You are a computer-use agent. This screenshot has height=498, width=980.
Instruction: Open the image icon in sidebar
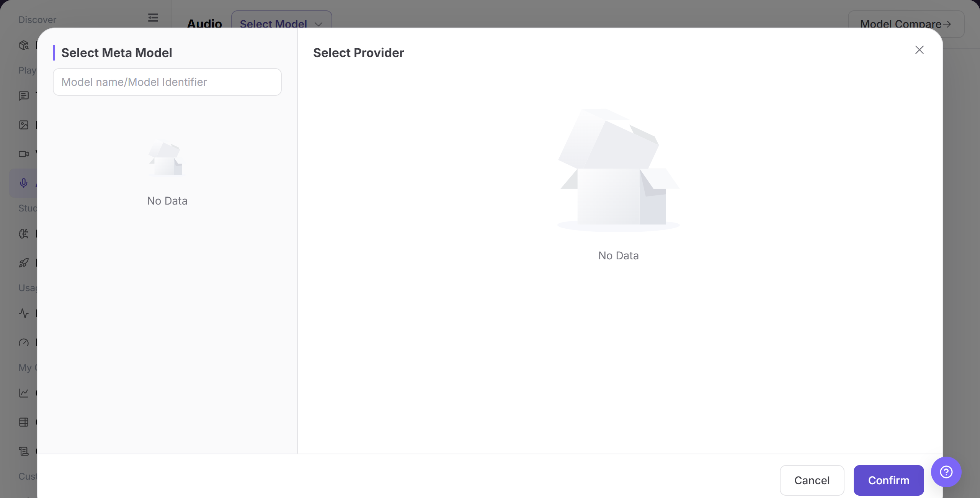point(24,125)
